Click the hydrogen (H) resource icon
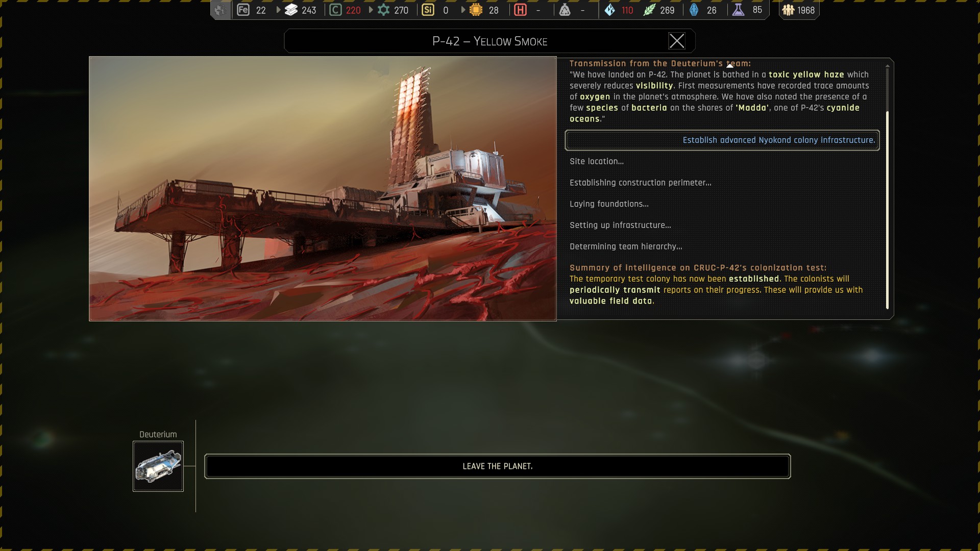Image resolution: width=980 pixels, height=551 pixels. point(520,10)
